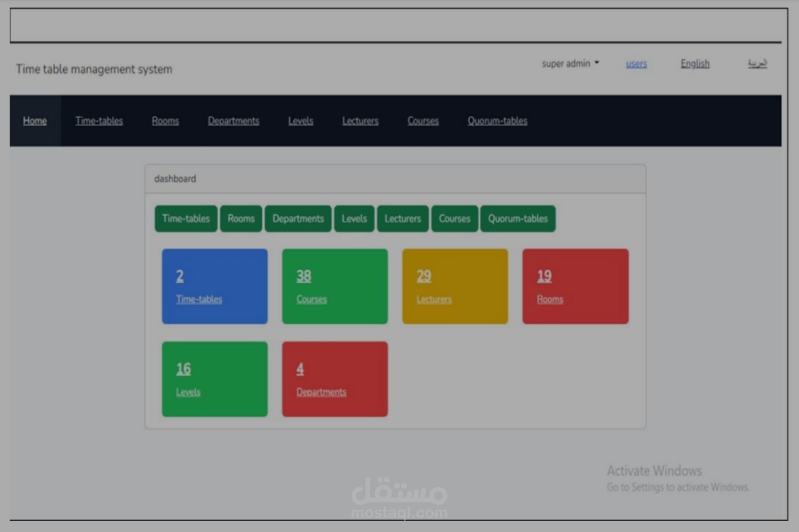Select the Home tab in the navigation bar
This screenshot has width=799, height=532.
point(35,121)
